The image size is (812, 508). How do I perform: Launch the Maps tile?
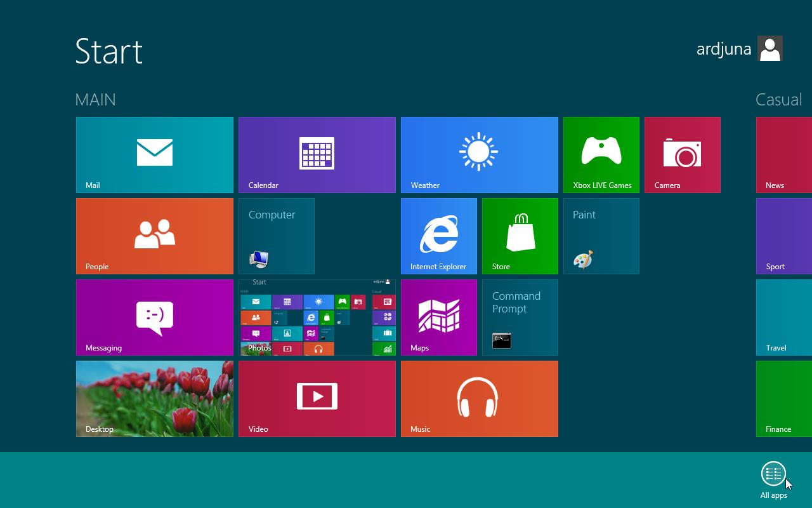[x=439, y=317]
